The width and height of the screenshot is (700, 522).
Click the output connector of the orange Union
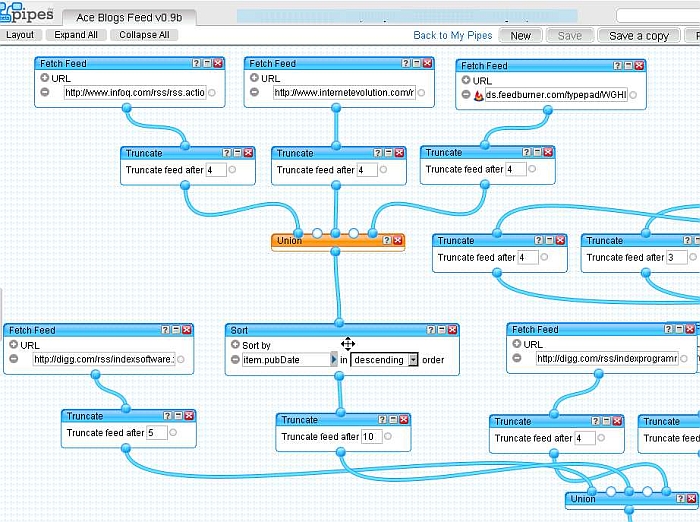click(x=335, y=251)
